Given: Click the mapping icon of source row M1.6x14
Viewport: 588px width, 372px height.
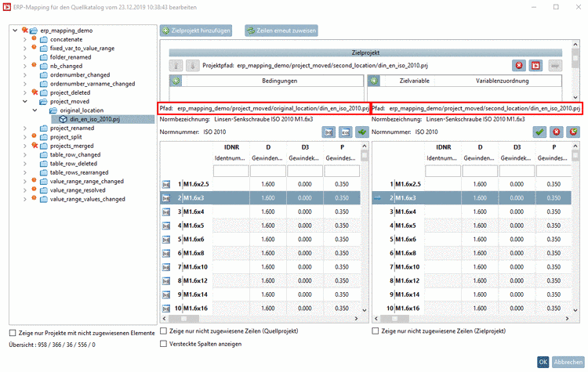Looking at the screenshot, I should coord(166,294).
